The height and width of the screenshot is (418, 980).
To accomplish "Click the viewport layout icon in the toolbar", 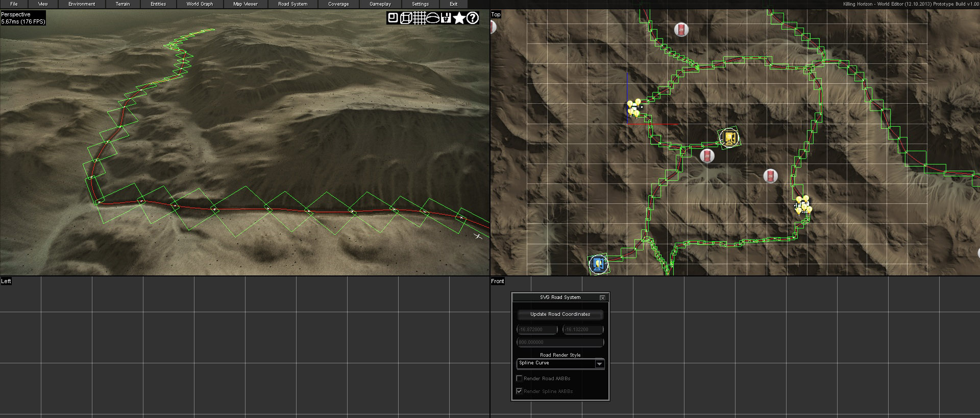I will pyautogui.click(x=393, y=18).
